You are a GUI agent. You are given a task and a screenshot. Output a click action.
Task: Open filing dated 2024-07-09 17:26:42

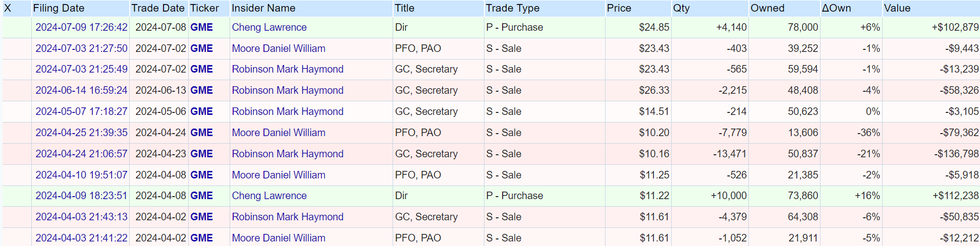(x=81, y=27)
